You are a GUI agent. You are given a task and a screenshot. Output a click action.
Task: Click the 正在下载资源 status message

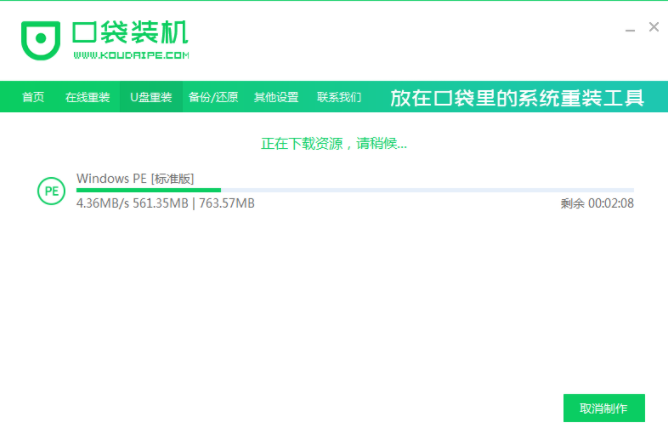tap(334, 143)
